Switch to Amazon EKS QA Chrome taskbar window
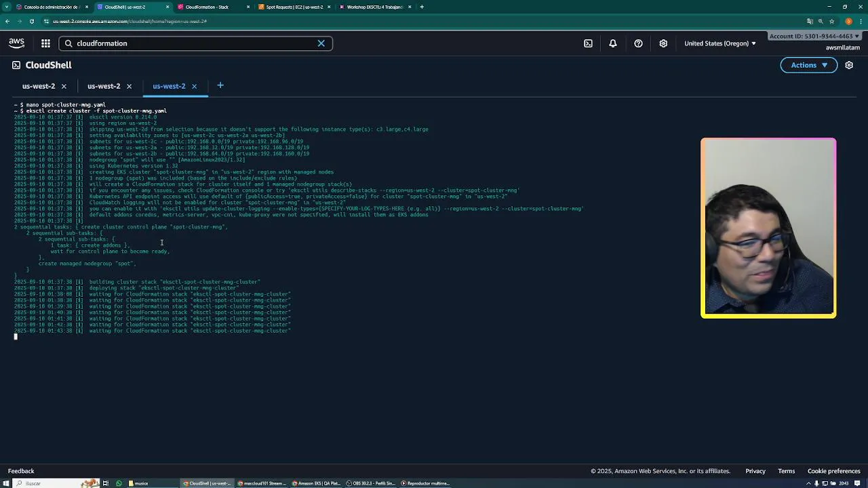This screenshot has height=488, width=868. (x=317, y=483)
